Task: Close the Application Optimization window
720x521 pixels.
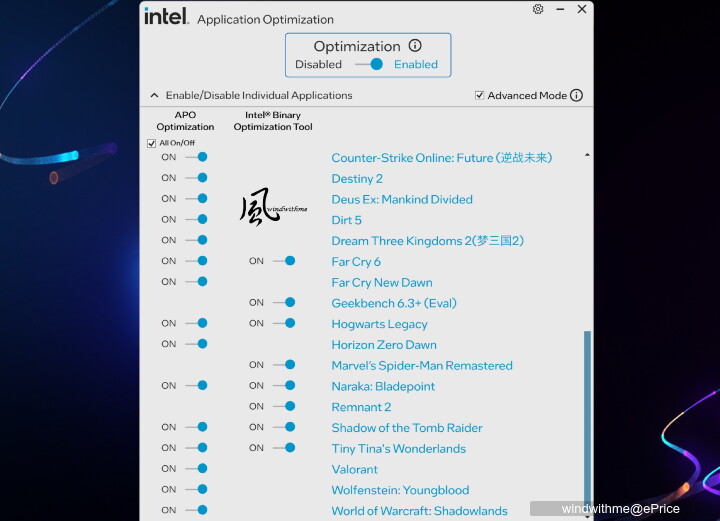Action: tap(582, 9)
